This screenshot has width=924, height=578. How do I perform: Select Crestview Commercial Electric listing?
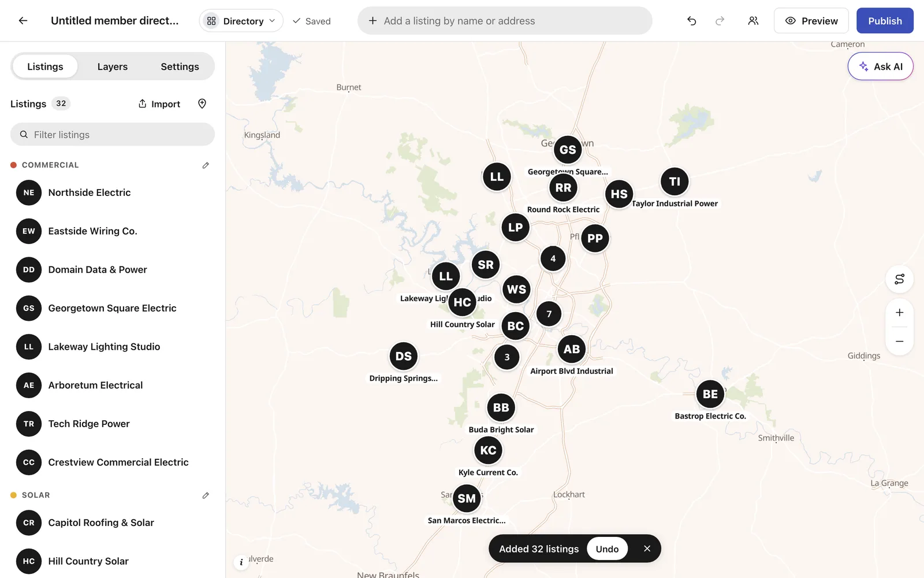click(113, 462)
